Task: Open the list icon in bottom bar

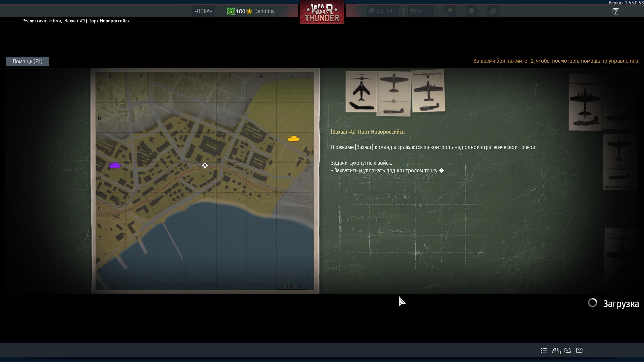Action: click(x=544, y=350)
